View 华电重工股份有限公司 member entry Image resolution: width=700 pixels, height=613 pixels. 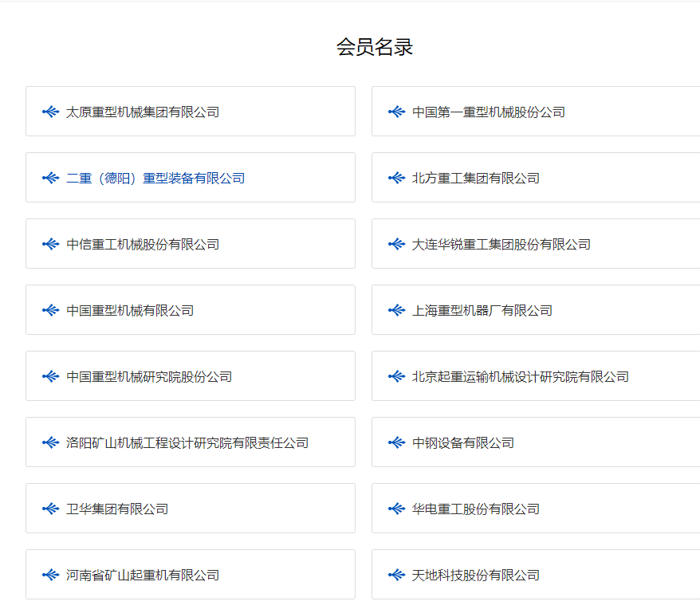tap(475, 509)
